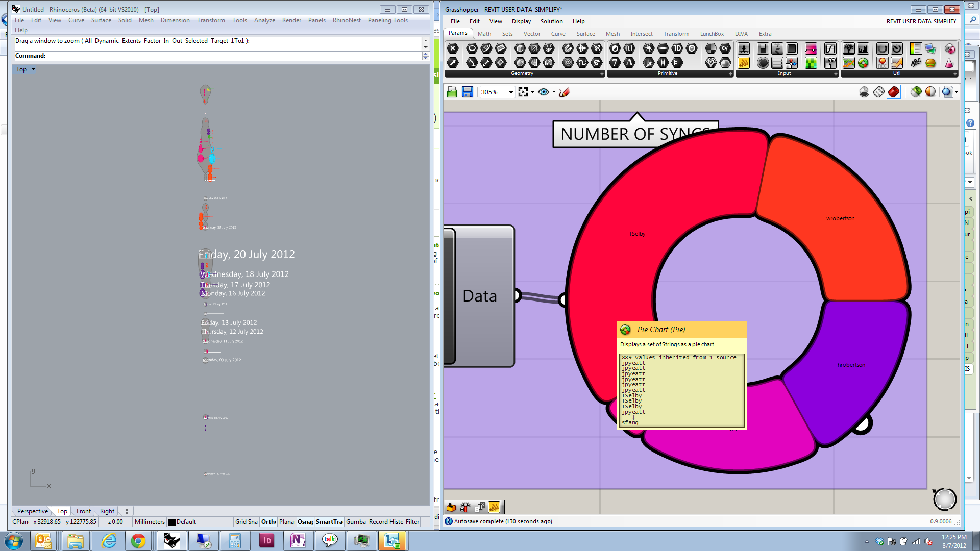This screenshot has height=551, width=980.
Task: Select the Sketch pen tool icon
Action: coord(564,92)
